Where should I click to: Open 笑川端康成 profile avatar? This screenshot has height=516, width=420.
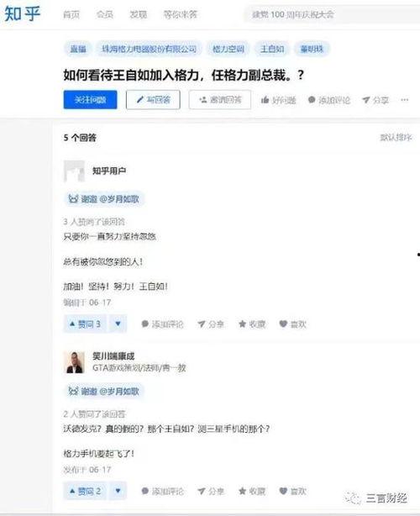(x=74, y=362)
